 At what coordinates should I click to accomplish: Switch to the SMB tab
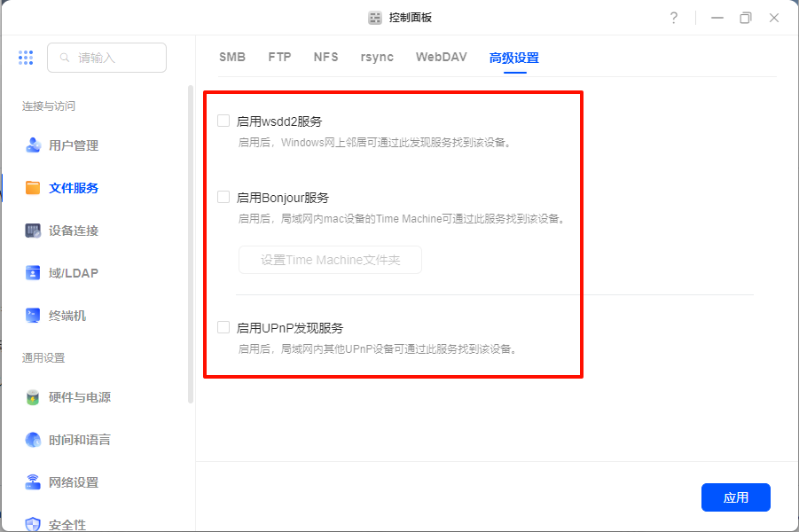pyautogui.click(x=232, y=57)
